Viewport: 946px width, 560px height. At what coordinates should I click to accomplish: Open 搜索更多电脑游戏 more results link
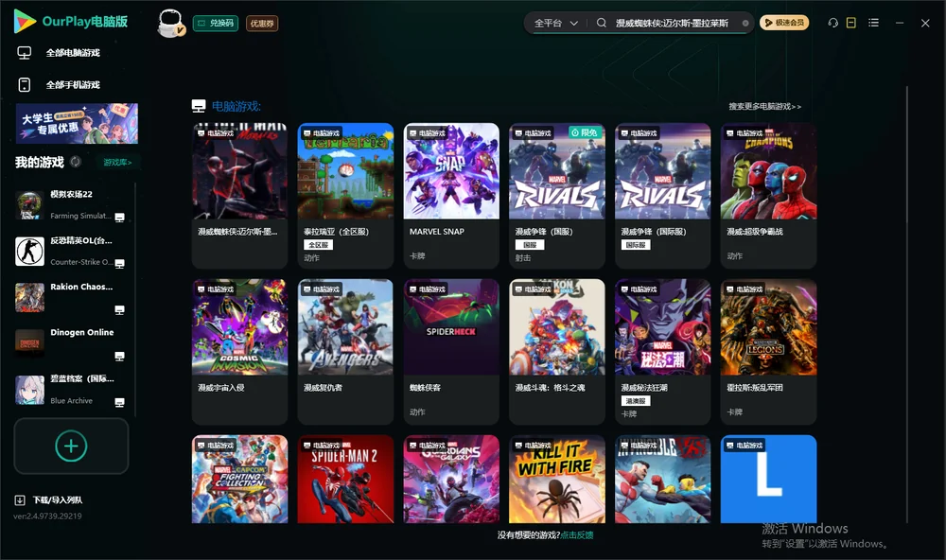click(x=764, y=106)
